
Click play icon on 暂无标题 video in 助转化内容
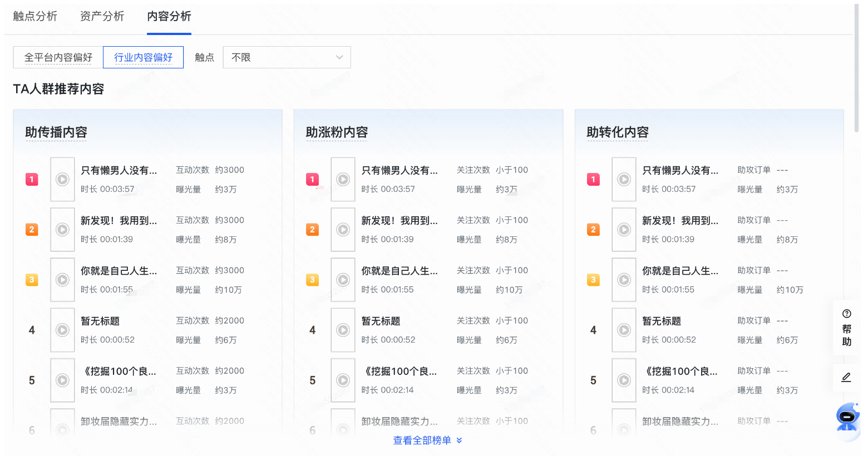coord(624,330)
